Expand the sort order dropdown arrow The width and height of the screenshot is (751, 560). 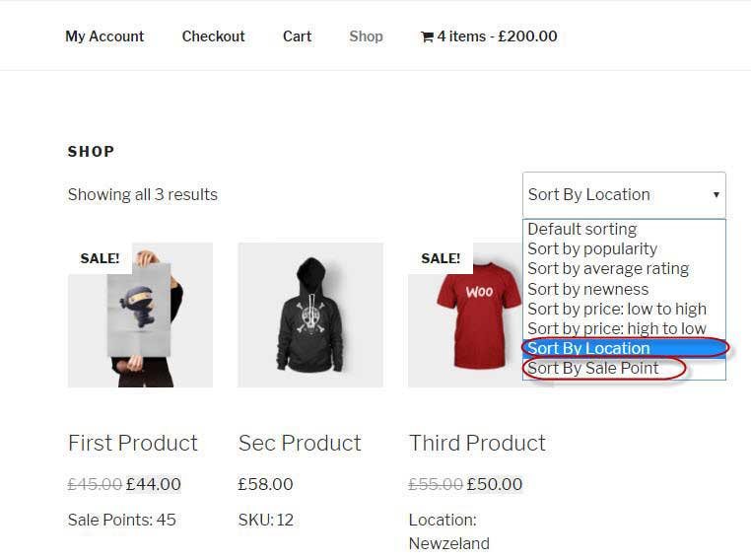[716, 195]
